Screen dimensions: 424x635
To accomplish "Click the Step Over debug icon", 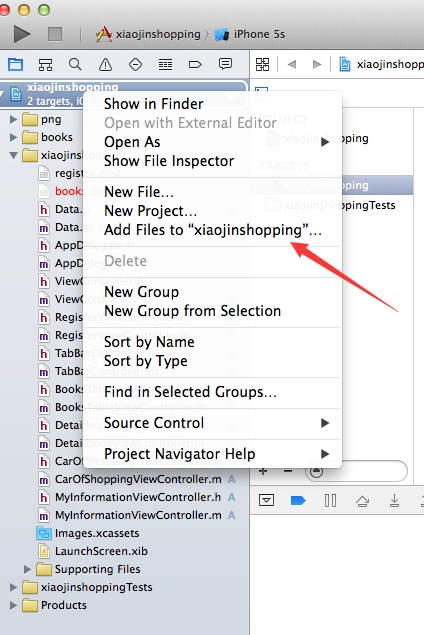I will tap(362, 501).
